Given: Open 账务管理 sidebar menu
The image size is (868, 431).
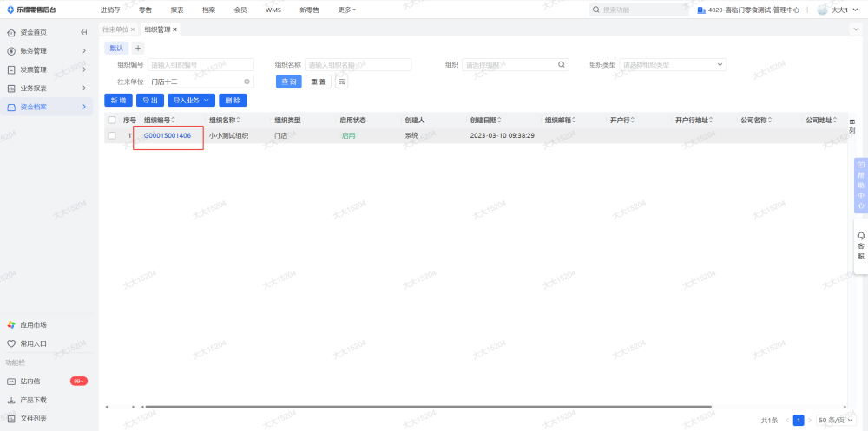Looking at the screenshot, I should pyautogui.click(x=47, y=51).
